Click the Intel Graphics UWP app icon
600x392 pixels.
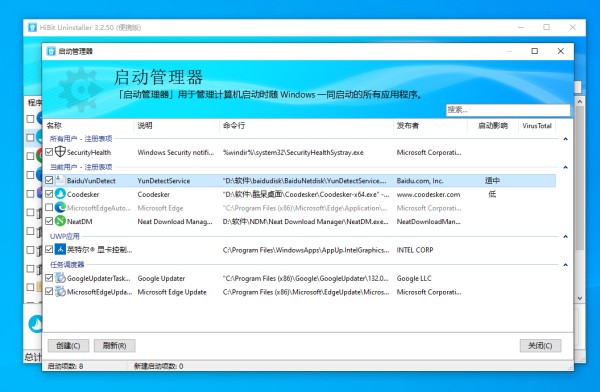point(60,250)
